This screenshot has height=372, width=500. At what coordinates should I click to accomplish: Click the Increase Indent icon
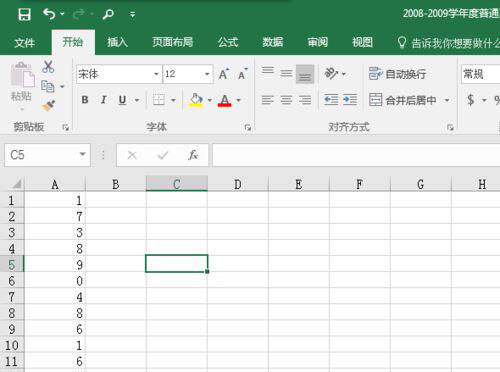coord(350,100)
